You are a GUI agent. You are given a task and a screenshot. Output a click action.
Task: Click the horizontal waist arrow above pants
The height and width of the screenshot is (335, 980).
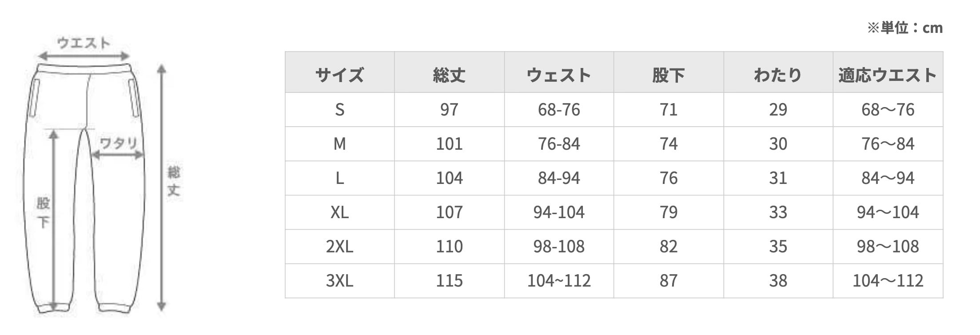pyautogui.click(x=84, y=56)
